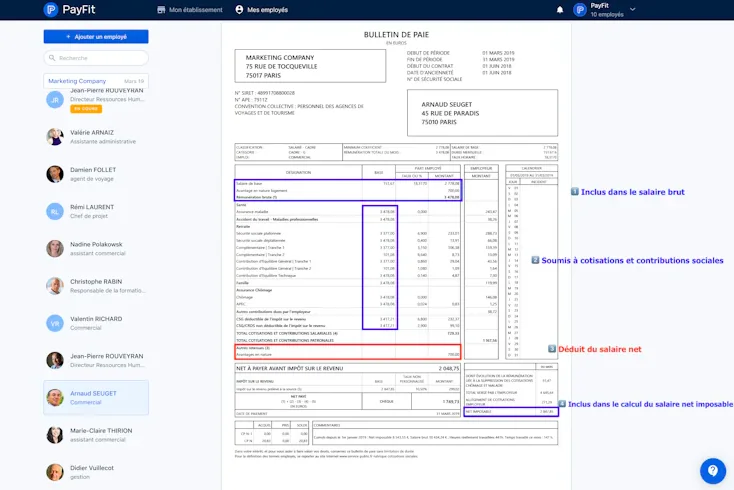The image size is (734, 490).
Task: Click the person icon for Mes employés
Action: (x=239, y=10)
